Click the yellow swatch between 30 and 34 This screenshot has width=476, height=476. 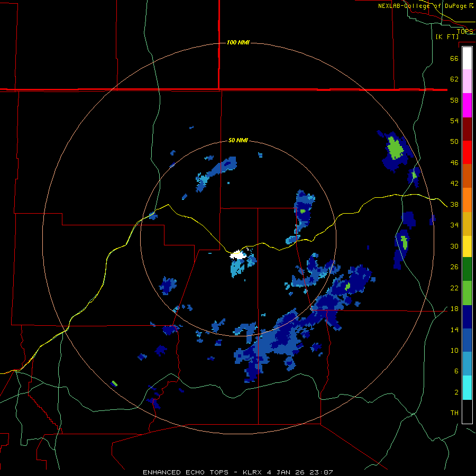pyautogui.click(x=467, y=246)
